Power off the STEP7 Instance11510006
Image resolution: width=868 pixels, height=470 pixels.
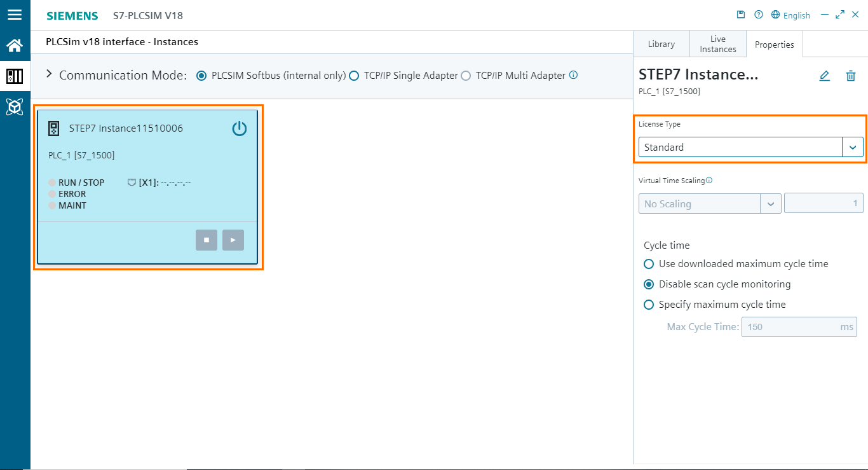pyautogui.click(x=239, y=128)
